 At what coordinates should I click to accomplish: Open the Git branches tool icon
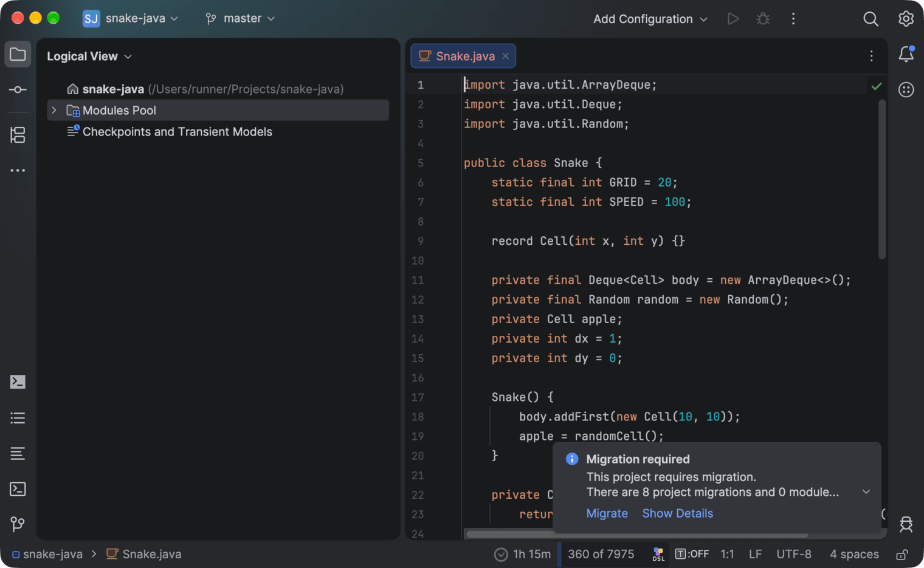click(18, 524)
